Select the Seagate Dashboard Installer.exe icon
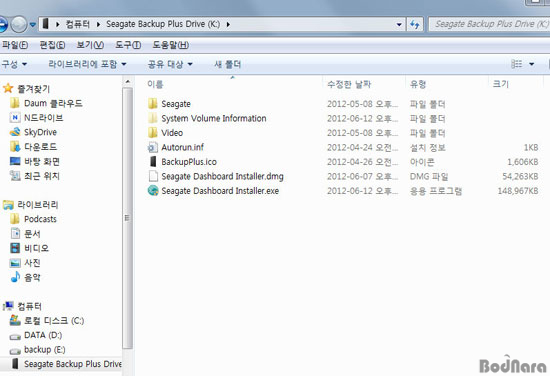550x376 pixels. (x=153, y=190)
